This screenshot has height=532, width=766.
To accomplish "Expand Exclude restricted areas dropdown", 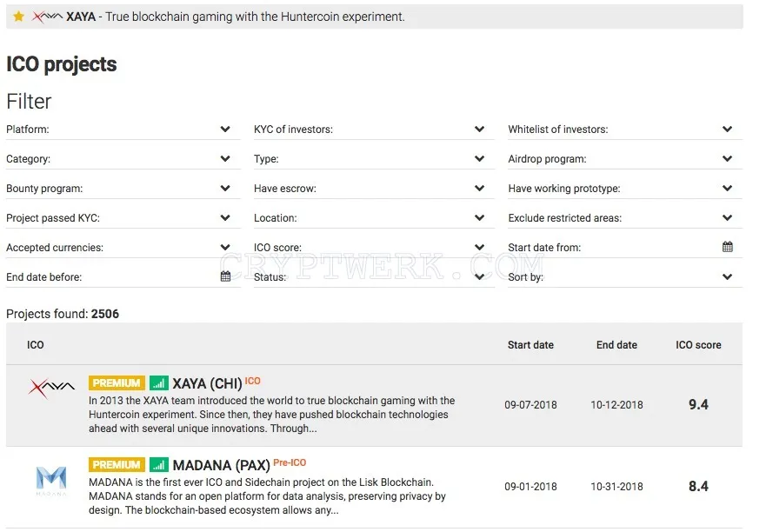I will pos(625,218).
